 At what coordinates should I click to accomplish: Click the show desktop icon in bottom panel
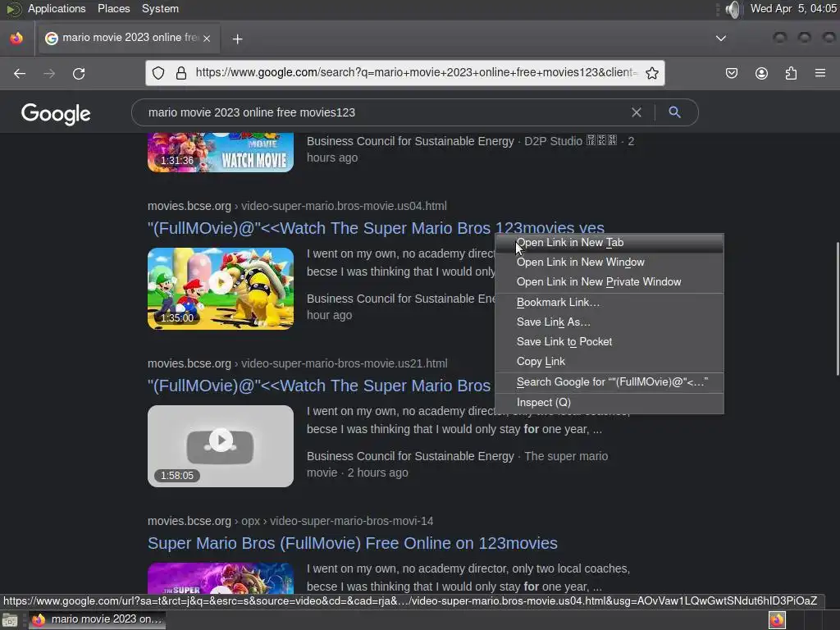pos(10,620)
